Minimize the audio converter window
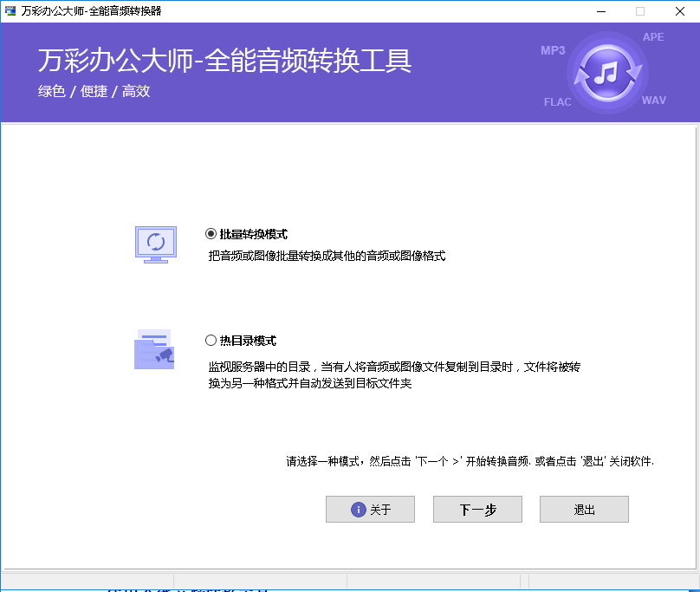This screenshot has height=592, width=700. coord(600,11)
